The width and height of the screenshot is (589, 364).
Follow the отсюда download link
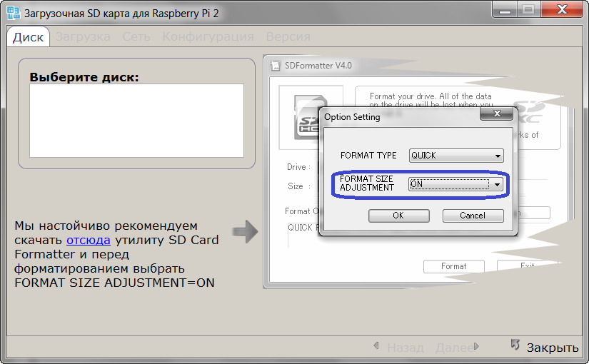click(89, 240)
